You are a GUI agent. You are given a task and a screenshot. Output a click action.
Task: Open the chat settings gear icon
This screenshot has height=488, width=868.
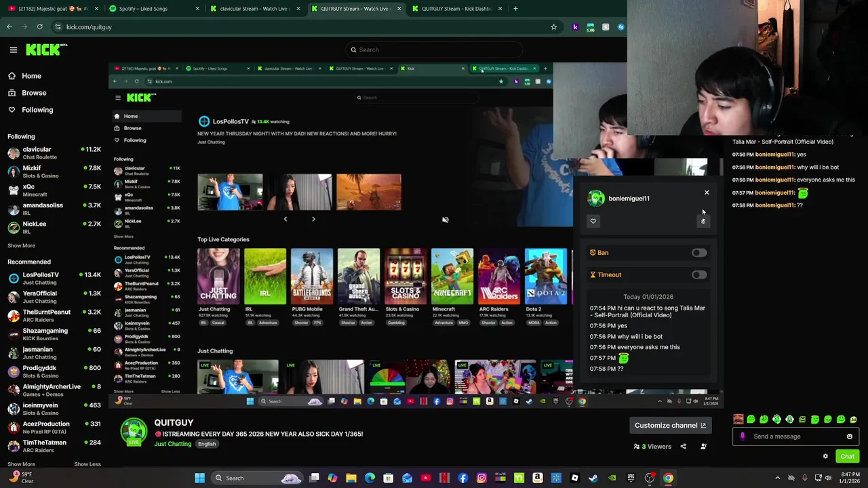[825, 456]
